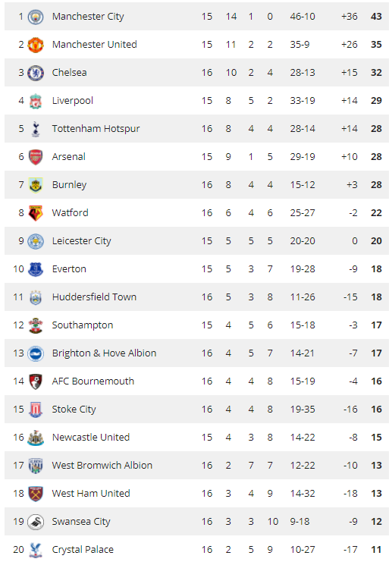Click Newcastle United team name
The height and width of the screenshot is (565, 392).
[91, 438]
